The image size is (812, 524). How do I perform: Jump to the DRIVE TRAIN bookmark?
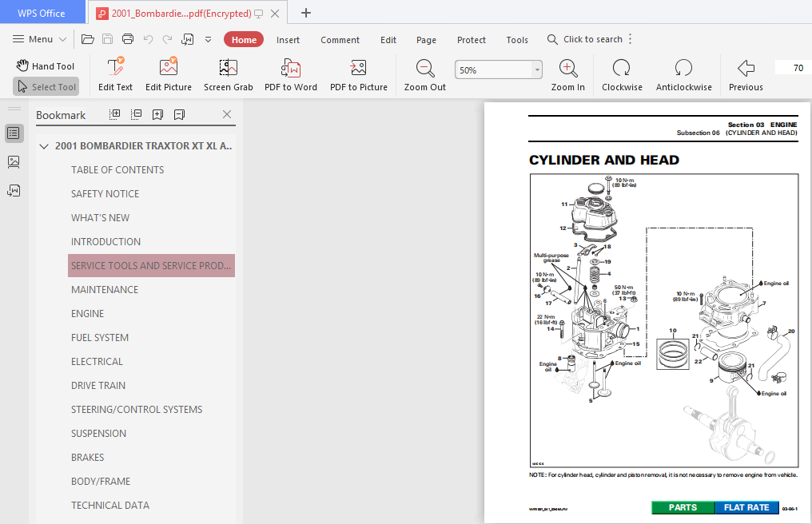[x=98, y=386]
